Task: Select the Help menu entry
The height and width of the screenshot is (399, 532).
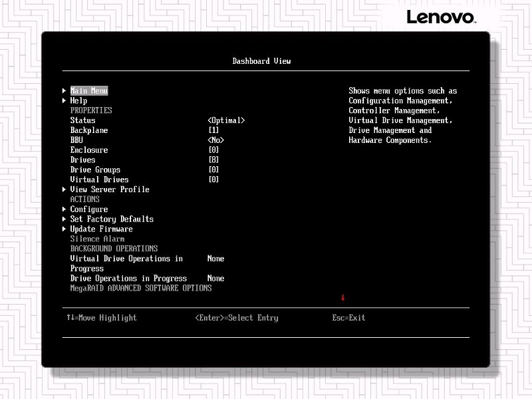Action: coord(78,101)
